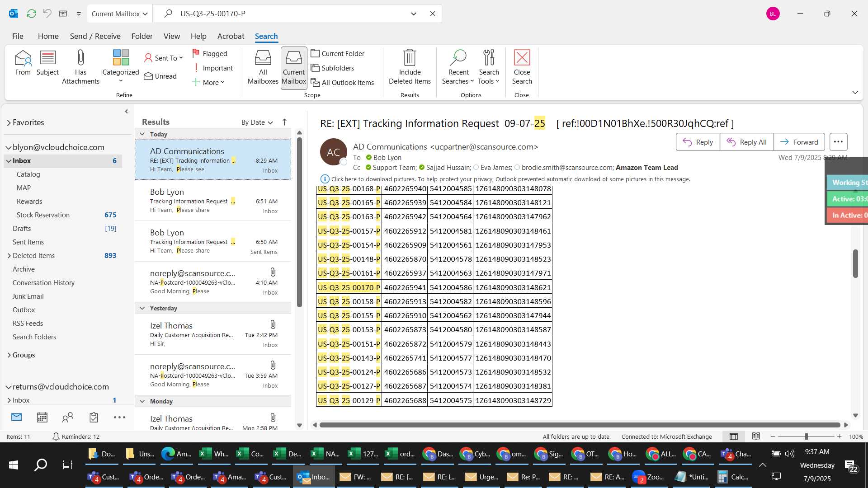Switch to Mail view icon
This screenshot has height=488, width=868.
[x=16, y=417]
